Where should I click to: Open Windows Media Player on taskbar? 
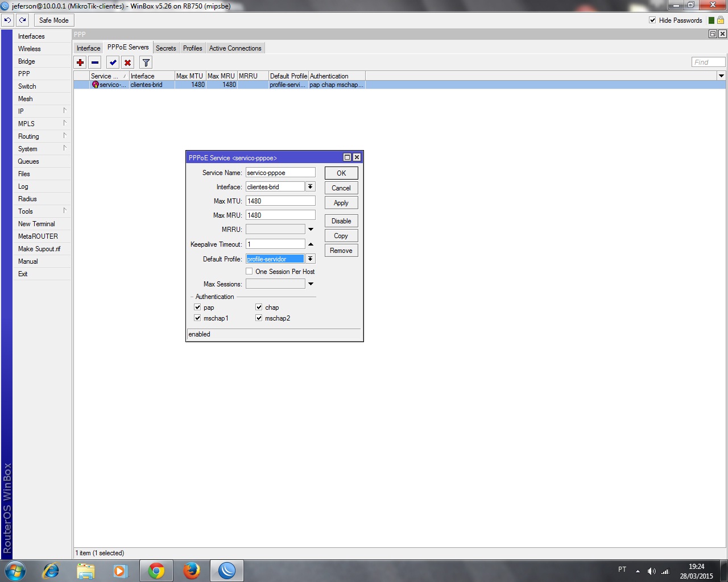click(x=120, y=570)
